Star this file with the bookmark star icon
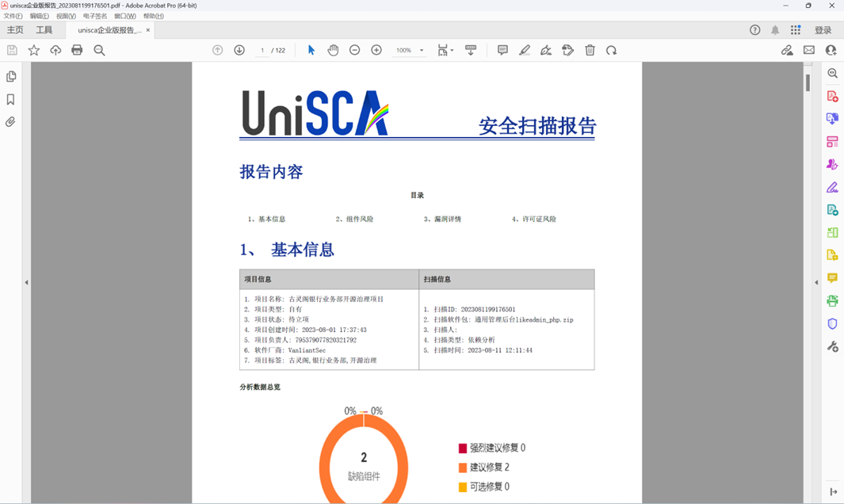Image resolution: width=844 pixels, height=504 pixels. (34, 50)
